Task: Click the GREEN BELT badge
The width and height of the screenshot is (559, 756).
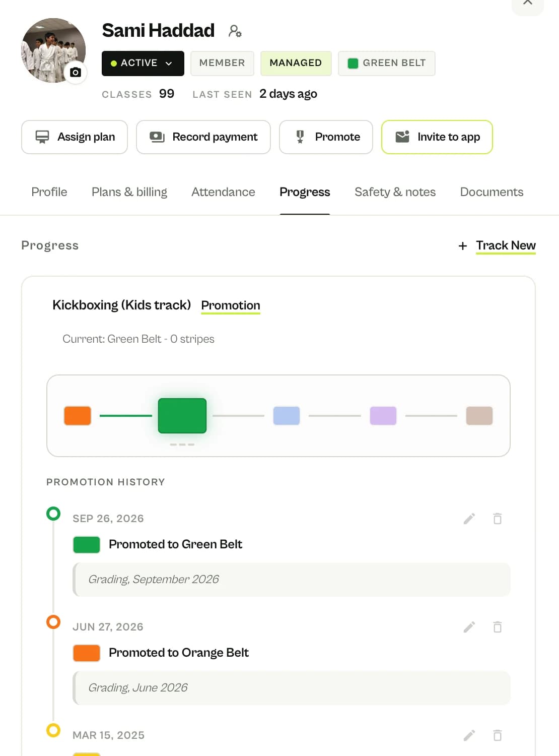Action: point(387,64)
